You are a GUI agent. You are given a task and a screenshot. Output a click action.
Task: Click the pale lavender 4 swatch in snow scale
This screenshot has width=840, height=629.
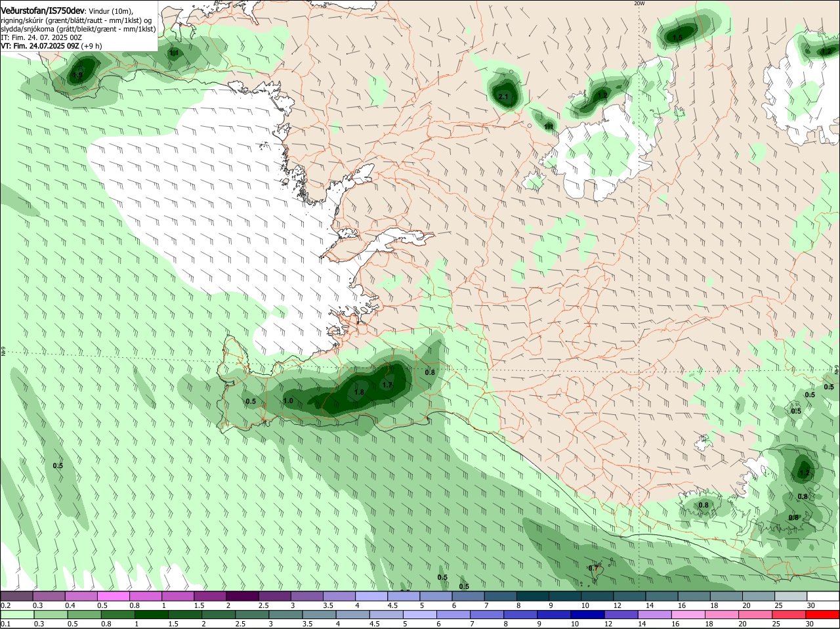click(x=371, y=596)
